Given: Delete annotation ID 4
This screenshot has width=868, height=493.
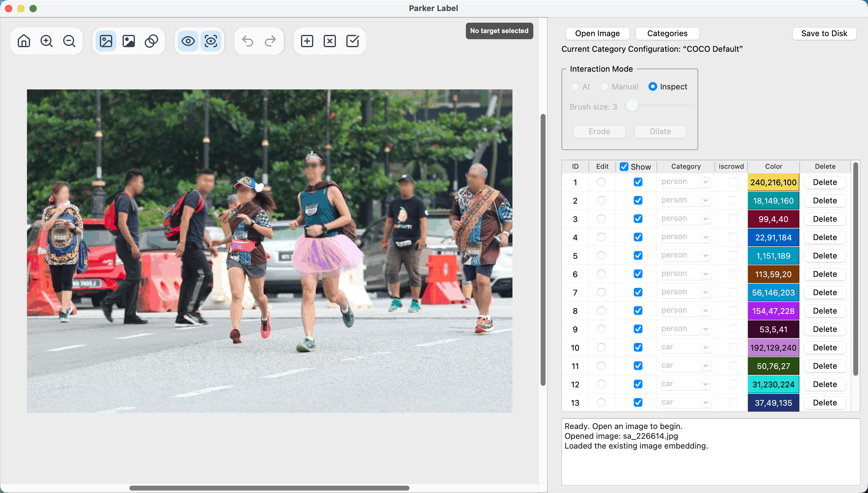Looking at the screenshot, I should pos(824,237).
